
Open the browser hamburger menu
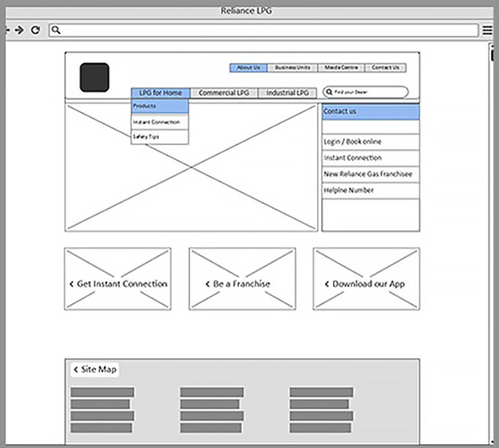(488, 30)
